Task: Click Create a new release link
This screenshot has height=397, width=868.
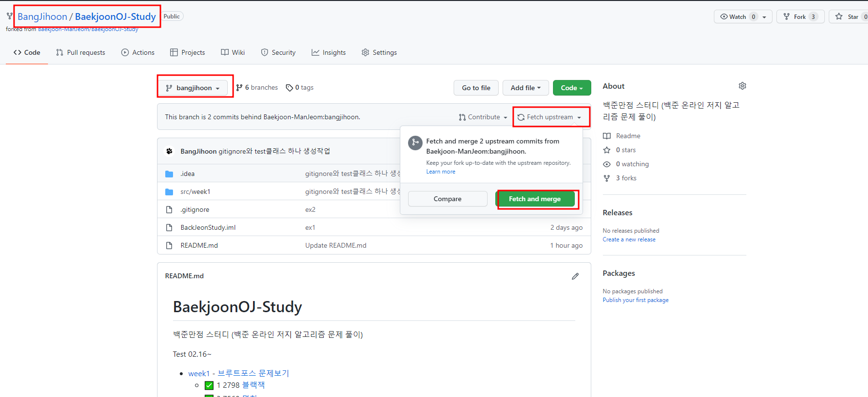Action: pos(629,239)
